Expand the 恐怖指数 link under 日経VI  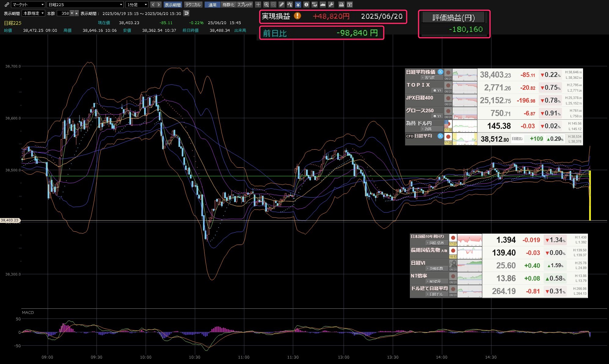pos(437,269)
